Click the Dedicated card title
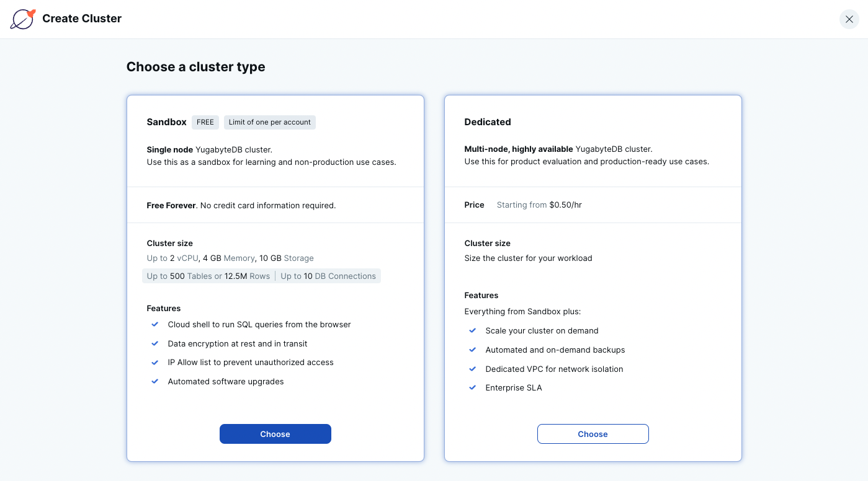The height and width of the screenshot is (481, 868). click(488, 122)
